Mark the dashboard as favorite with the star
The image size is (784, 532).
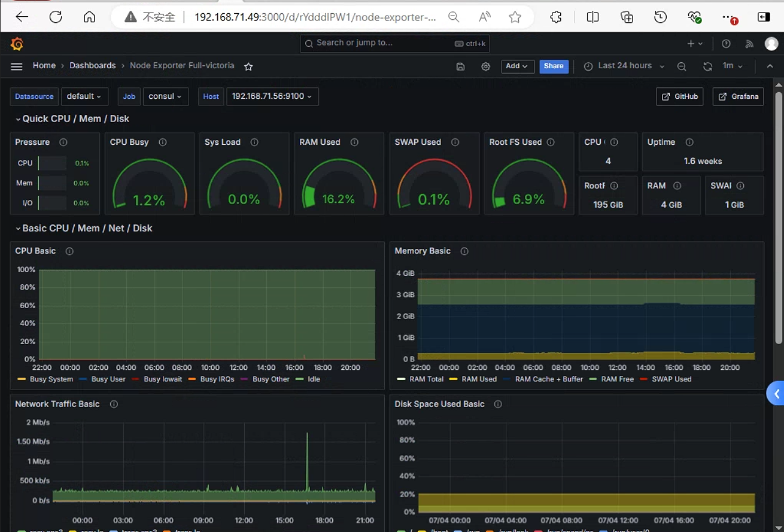pos(248,66)
